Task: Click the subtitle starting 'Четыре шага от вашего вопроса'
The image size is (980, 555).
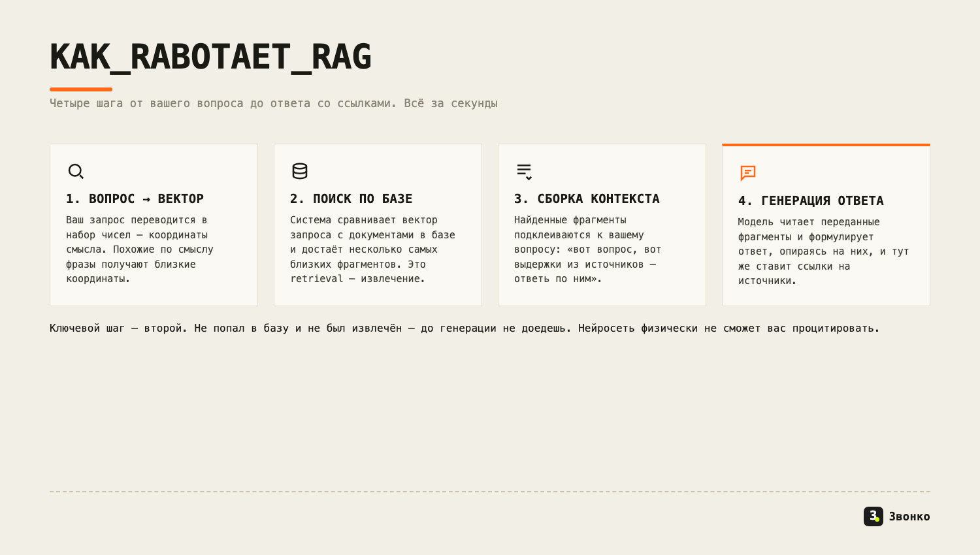Action: pos(274,103)
